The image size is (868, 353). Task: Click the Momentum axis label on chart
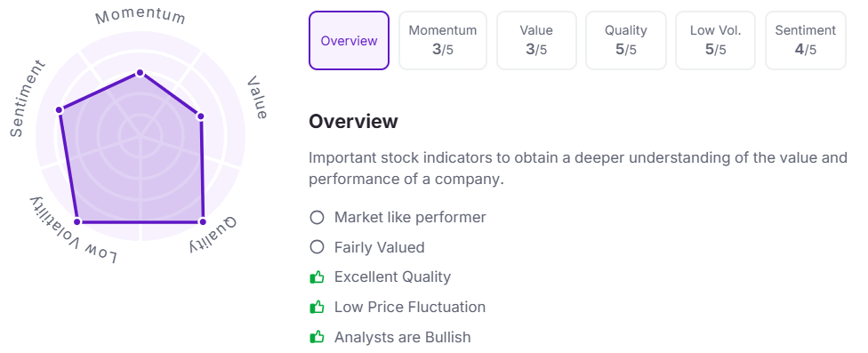pos(140,17)
